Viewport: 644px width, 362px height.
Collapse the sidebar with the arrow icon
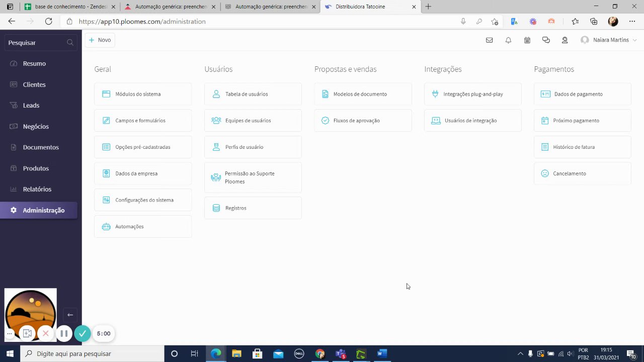pyautogui.click(x=70, y=315)
